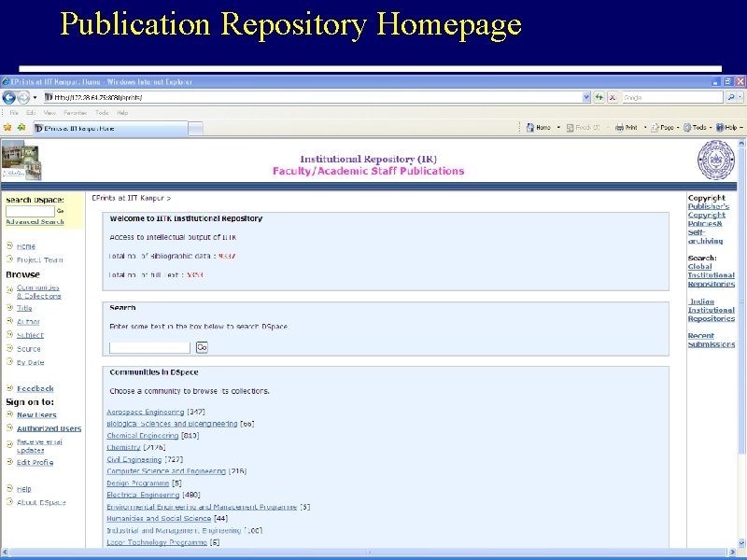Click the browser Forward arrow button
This screenshot has height=560, width=747.
tap(22, 98)
